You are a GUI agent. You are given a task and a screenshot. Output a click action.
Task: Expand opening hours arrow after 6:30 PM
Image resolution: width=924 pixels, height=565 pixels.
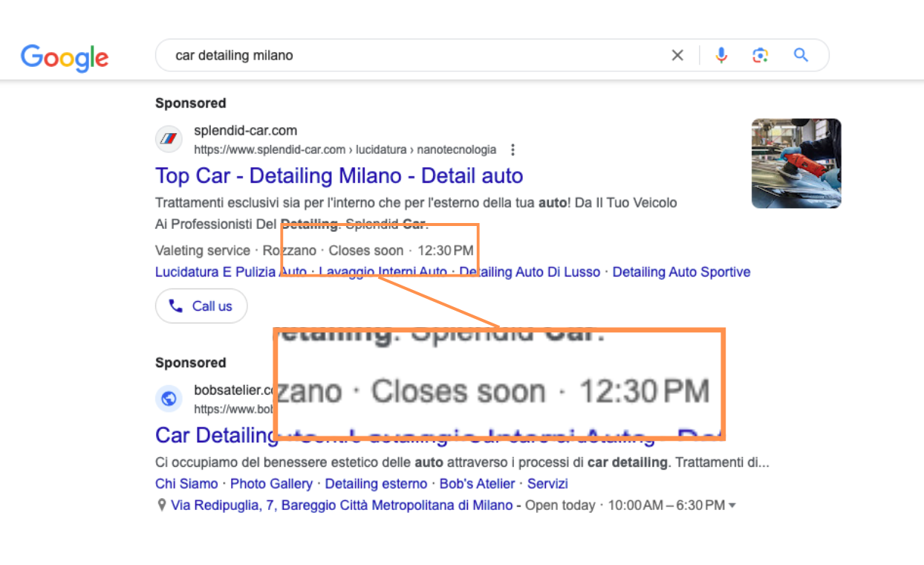pos(732,506)
